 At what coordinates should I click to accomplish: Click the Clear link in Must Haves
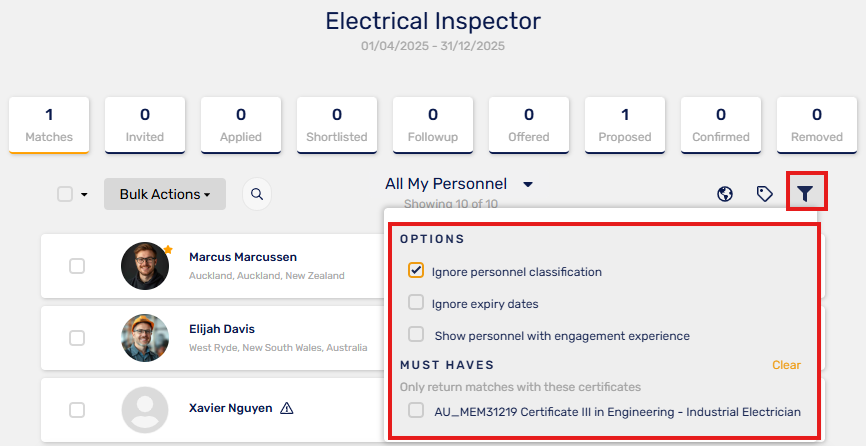pos(786,365)
